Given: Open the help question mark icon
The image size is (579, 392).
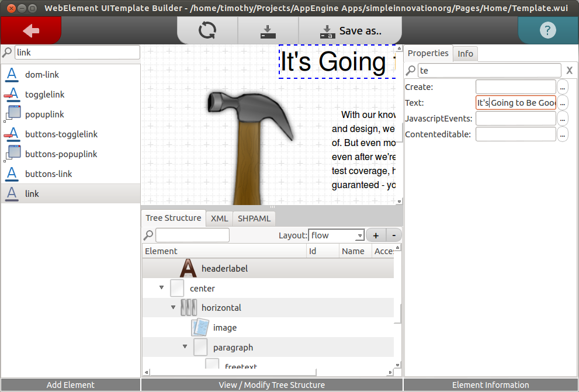Looking at the screenshot, I should point(547,29).
